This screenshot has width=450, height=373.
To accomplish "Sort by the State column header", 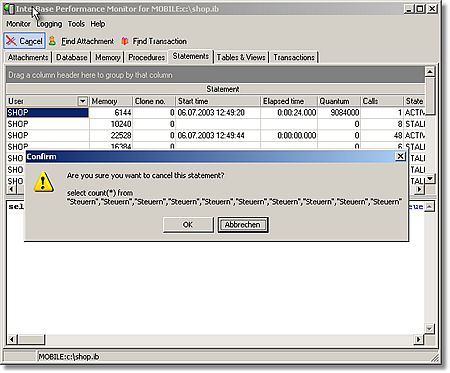I will pyautogui.click(x=414, y=101).
